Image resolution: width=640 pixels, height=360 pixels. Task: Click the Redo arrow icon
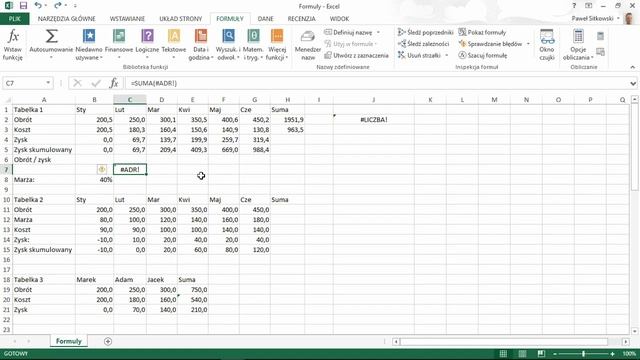tap(58, 6)
